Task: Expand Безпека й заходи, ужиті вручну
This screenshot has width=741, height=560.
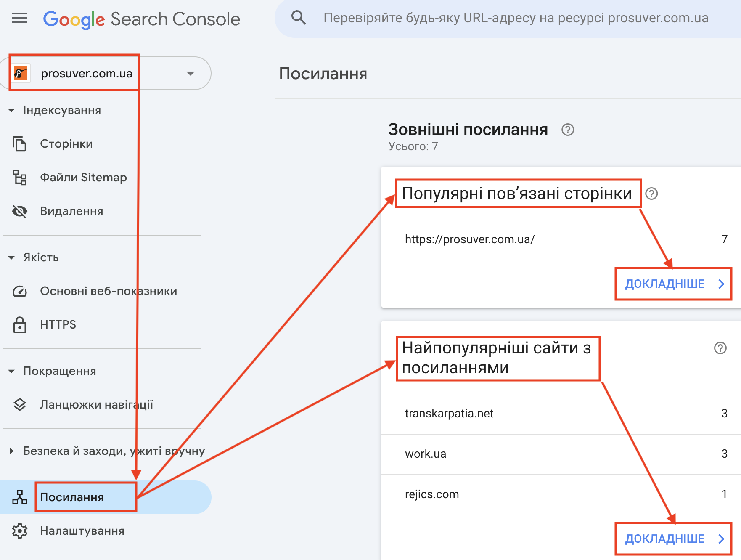Action: coord(11,451)
